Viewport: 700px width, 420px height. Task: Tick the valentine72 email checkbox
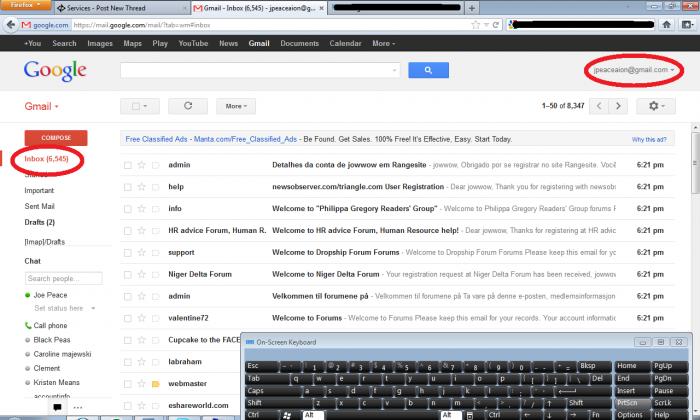coord(128,318)
